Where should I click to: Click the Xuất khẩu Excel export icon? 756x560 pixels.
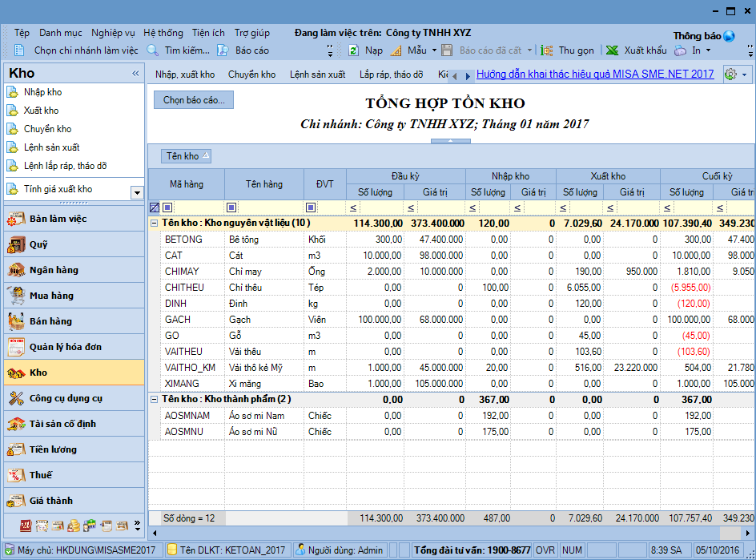(612, 50)
